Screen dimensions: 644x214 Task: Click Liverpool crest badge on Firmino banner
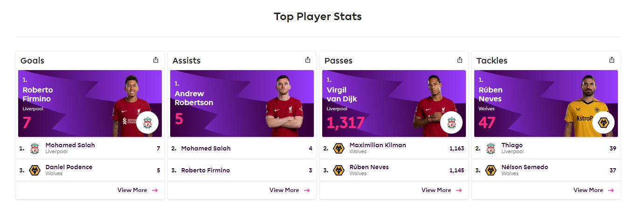tap(147, 122)
